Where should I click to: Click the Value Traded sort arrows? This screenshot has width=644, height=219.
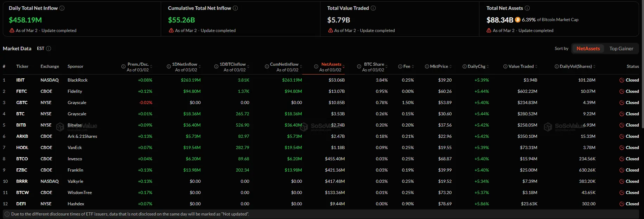(536, 66)
